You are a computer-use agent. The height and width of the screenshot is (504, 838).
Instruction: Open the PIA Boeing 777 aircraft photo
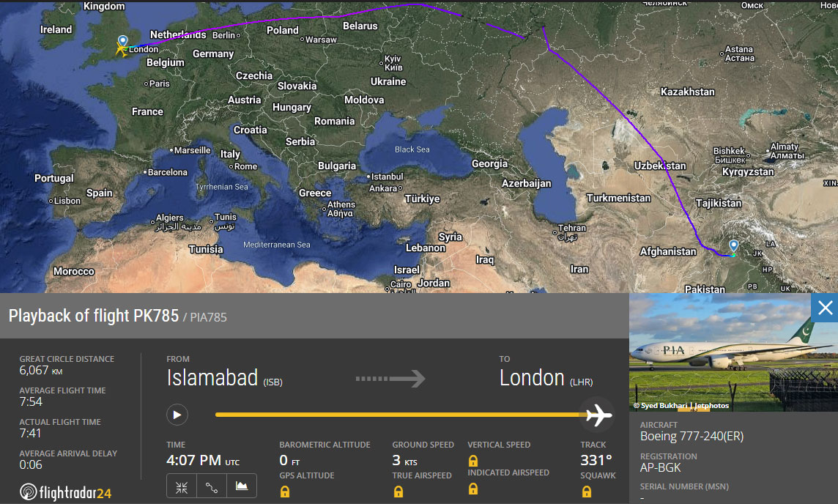click(x=733, y=352)
